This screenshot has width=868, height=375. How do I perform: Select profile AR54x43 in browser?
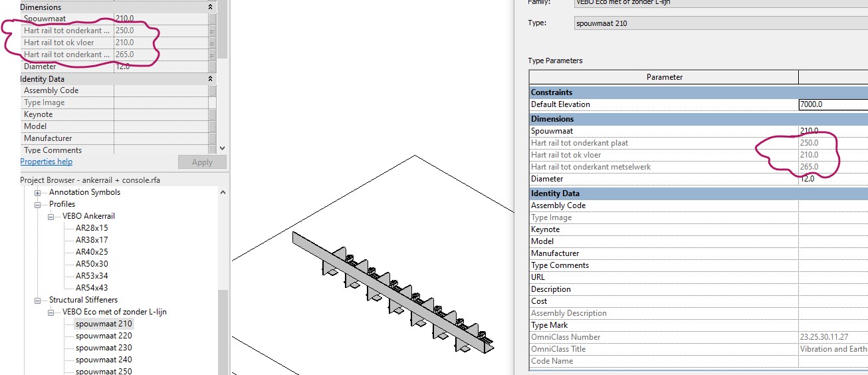[92, 288]
